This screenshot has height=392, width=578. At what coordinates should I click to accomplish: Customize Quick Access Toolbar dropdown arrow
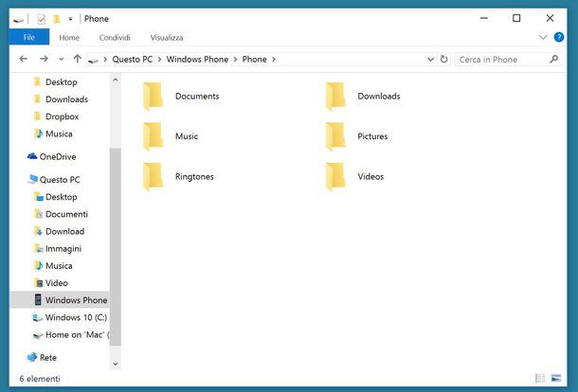pos(70,19)
